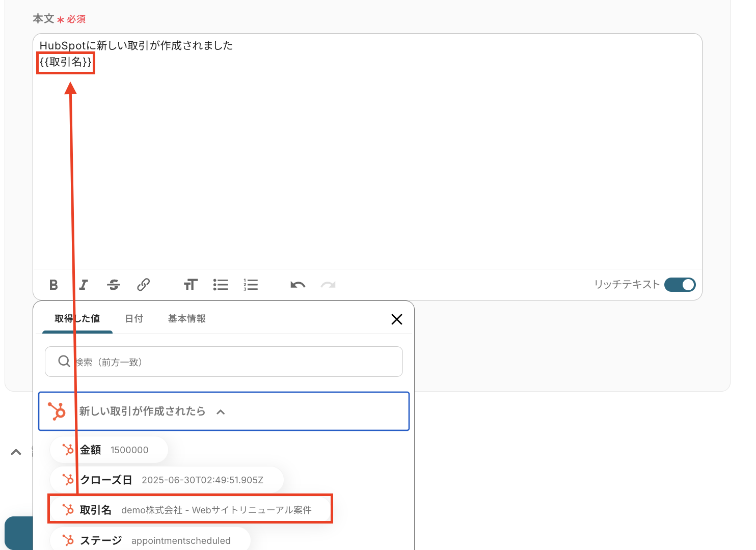Toggle the リッチテキスト switch off
Image resolution: width=756 pixels, height=550 pixels.
coord(680,285)
